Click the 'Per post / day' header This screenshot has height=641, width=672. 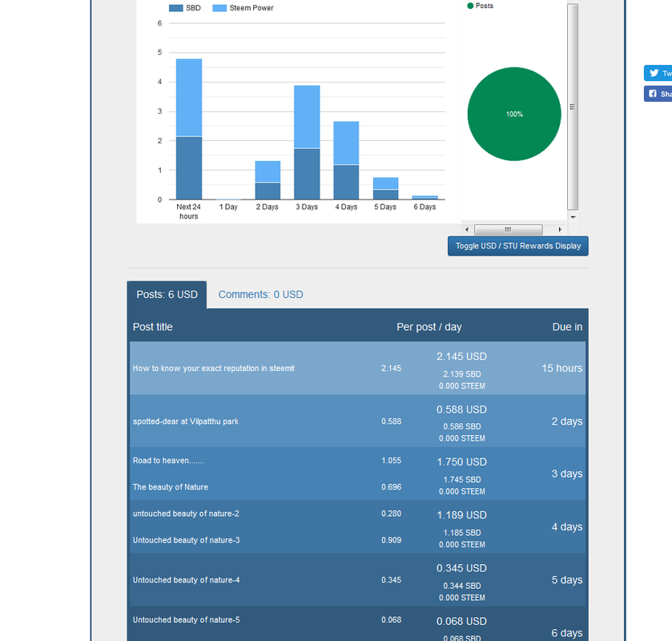429,327
